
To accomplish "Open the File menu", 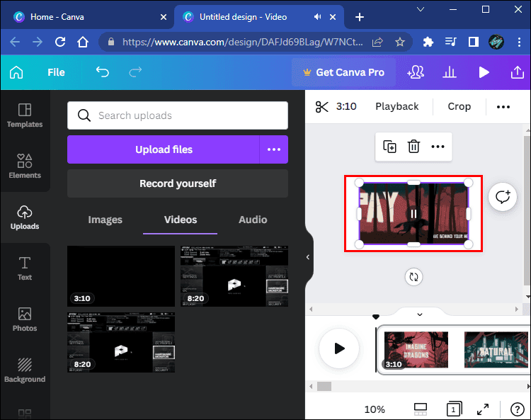I will coord(56,72).
